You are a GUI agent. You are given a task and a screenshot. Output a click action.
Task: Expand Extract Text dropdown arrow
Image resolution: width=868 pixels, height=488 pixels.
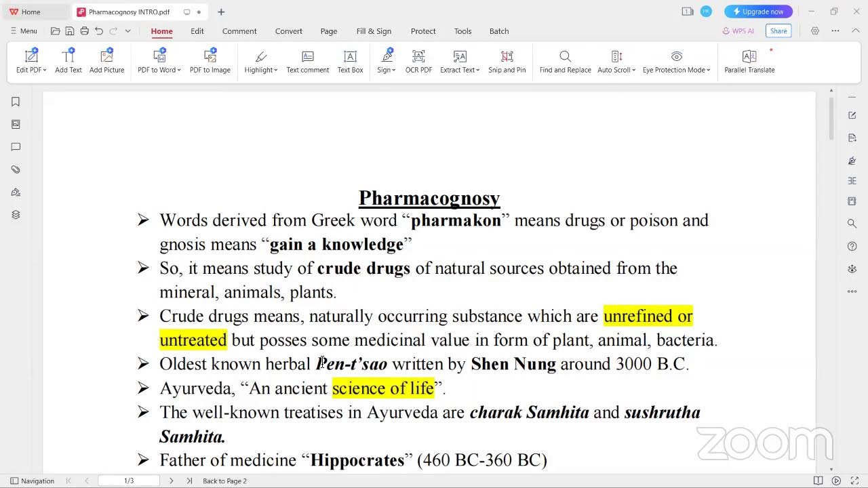(x=478, y=70)
